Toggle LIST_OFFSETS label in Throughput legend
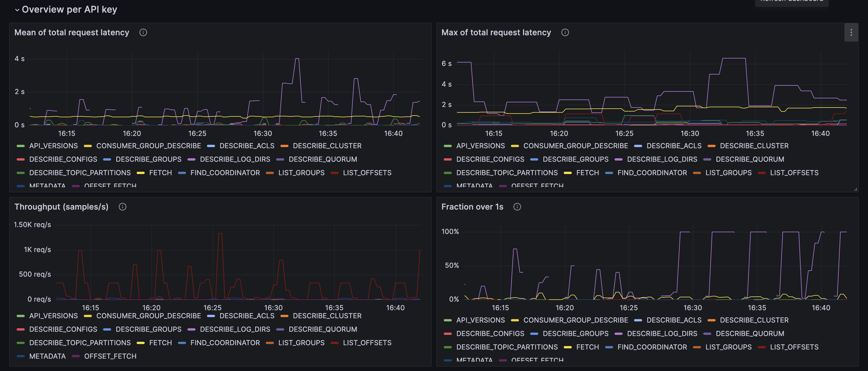Image resolution: width=868 pixels, height=371 pixels. 367,343
